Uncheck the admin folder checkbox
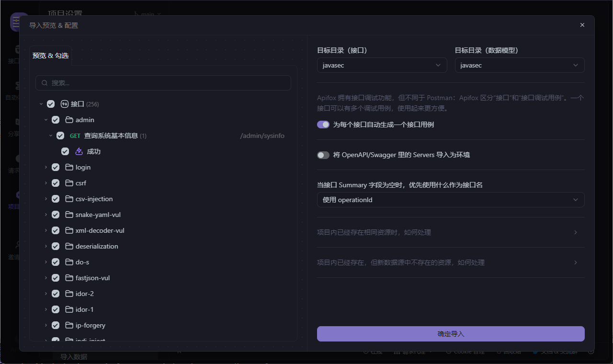 pyautogui.click(x=56, y=120)
